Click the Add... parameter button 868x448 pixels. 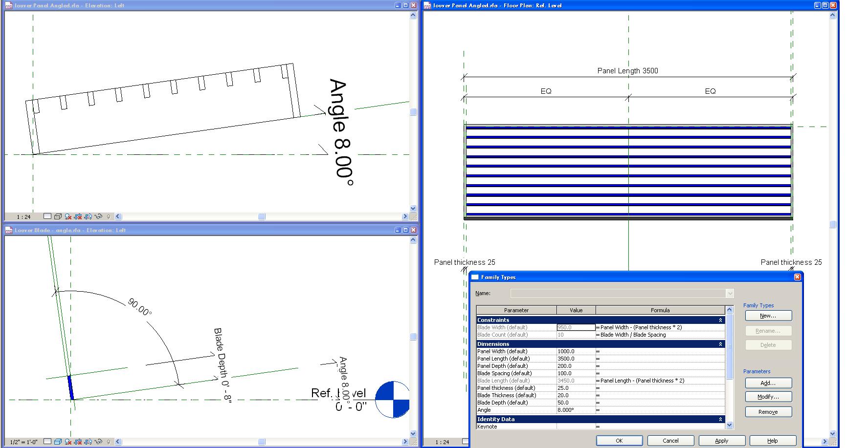[x=768, y=383]
